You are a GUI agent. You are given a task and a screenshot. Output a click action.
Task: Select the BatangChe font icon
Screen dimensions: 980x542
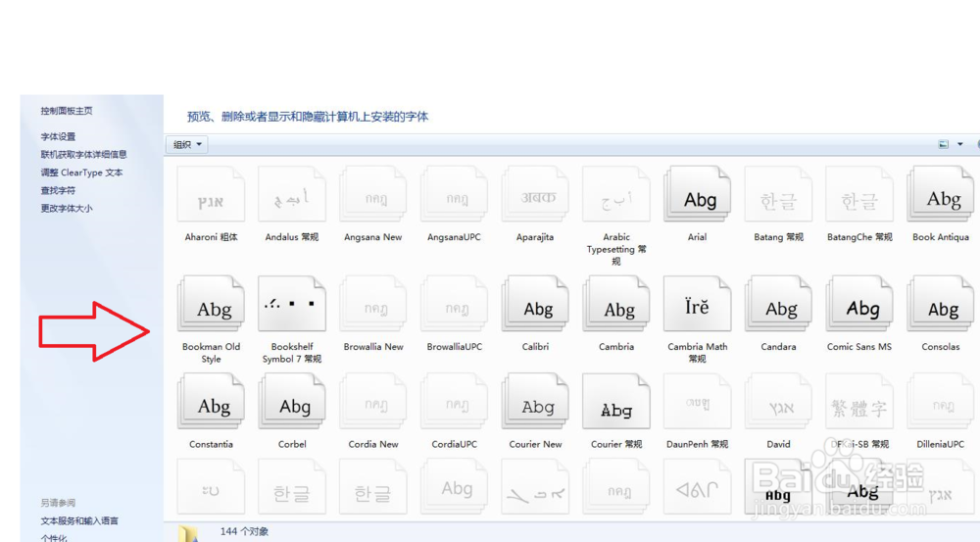click(x=859, y=194)
